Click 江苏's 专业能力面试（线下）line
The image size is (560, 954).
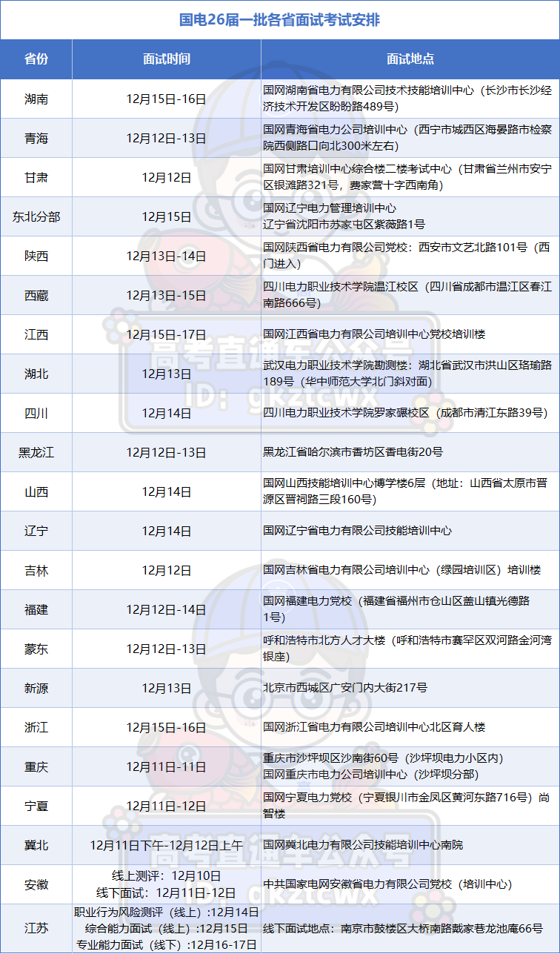click(167, 944)
